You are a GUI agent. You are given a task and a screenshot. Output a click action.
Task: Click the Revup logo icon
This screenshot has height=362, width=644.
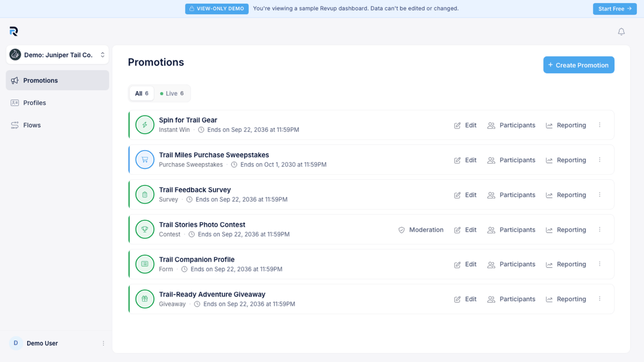point(14,32)
